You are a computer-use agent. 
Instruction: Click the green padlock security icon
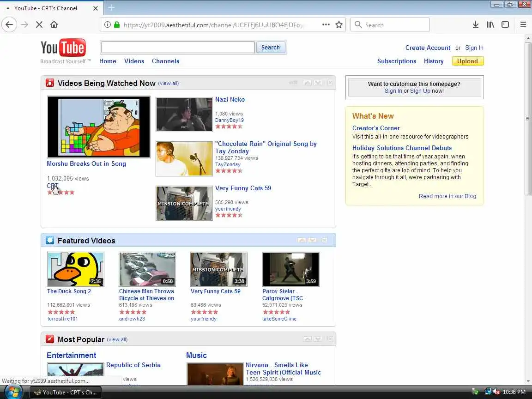point(117,25)
